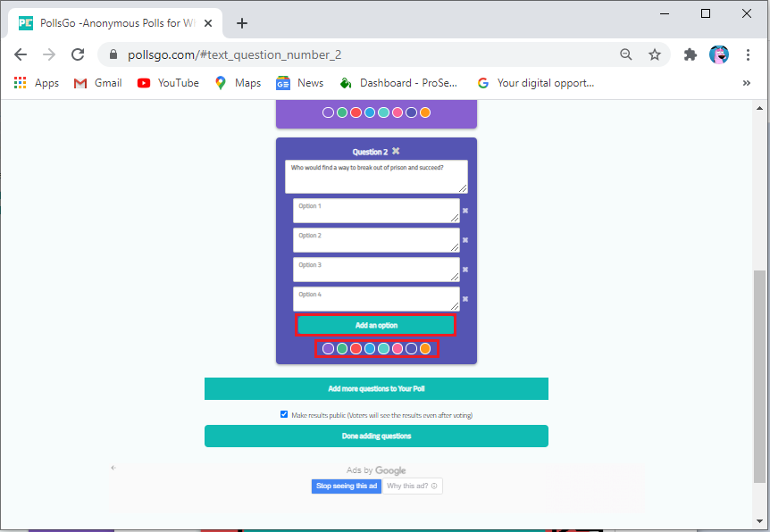Select the PollsGo browser tab
Viewport: 770px width, 532px height.
115,23
